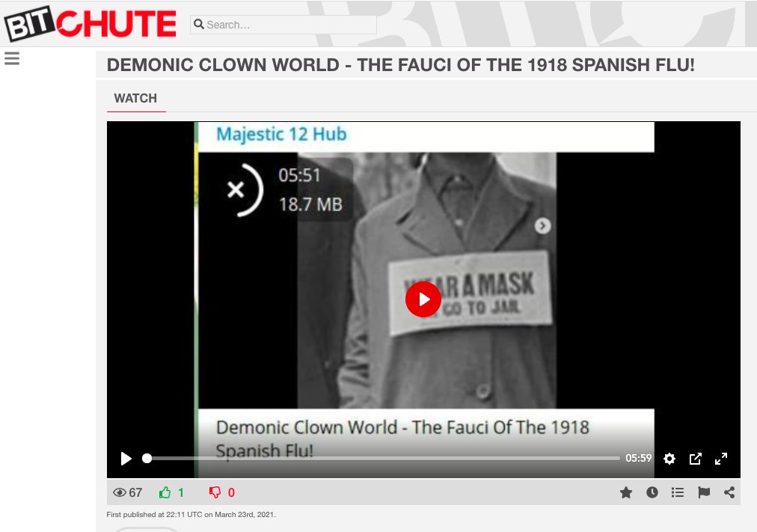The width and height of the screenshot is (757, 532).
Task: Add to watch later clock icon
Action: pyautogui.click(x=652, y=492)
